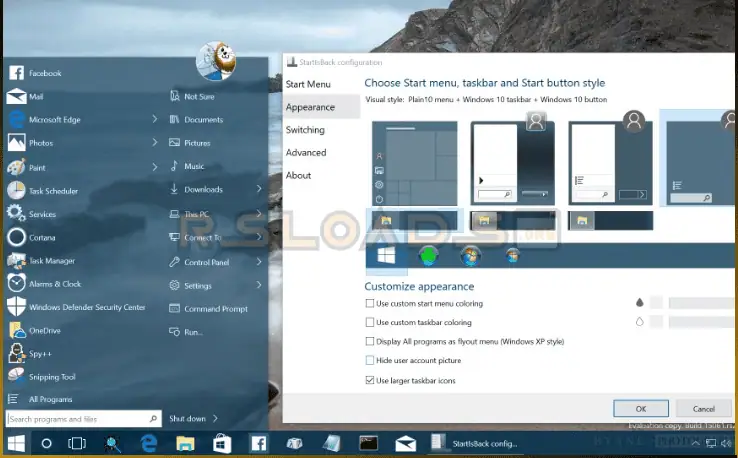Screen dimensions: 738x458
Task: Choose the green clover Start button style
Action: (x=428, y=256)
